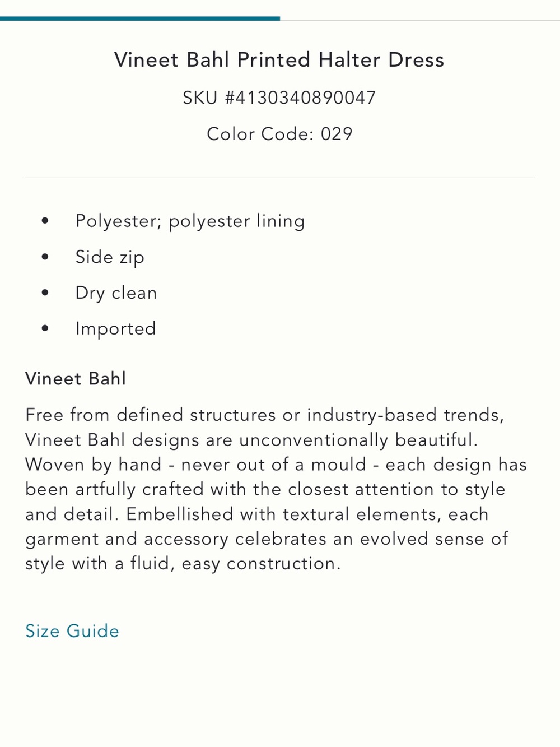Click the horizontal divider below Color Code
This screenshot has height=747, width=560.
coord(280,178)
